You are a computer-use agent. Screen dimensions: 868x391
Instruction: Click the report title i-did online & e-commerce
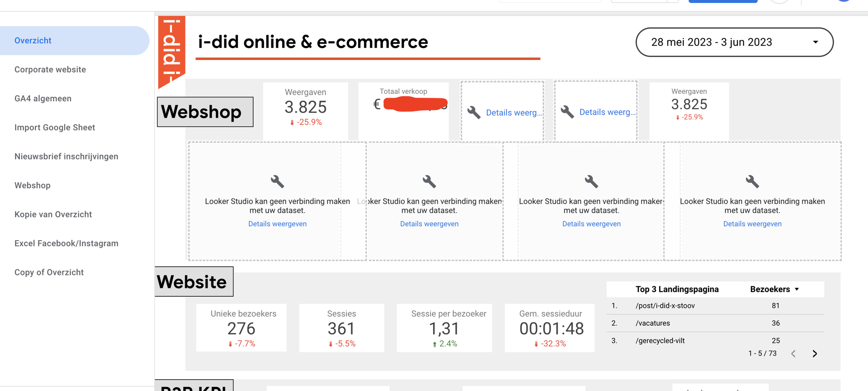coord(313,42)
